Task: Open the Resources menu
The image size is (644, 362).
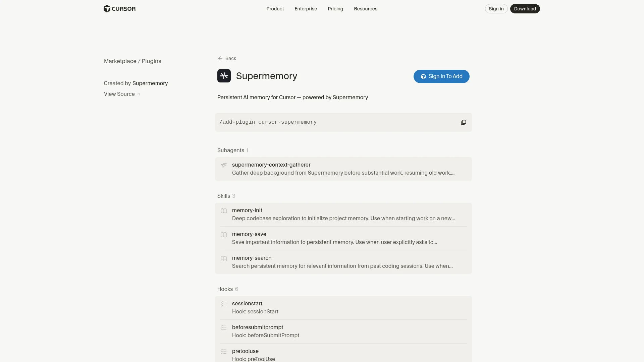Action: pyautogui.click(x=366, y=9)
